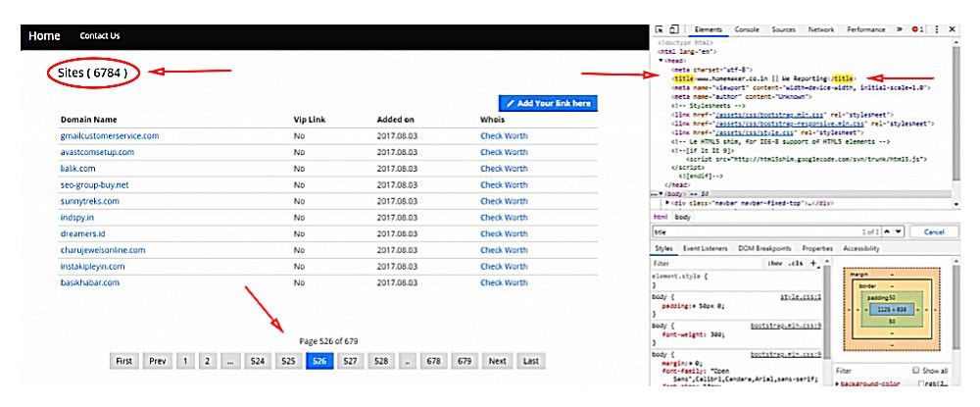Expand the background-color computed property
980x407 pixels.
[x=838, y=382]
